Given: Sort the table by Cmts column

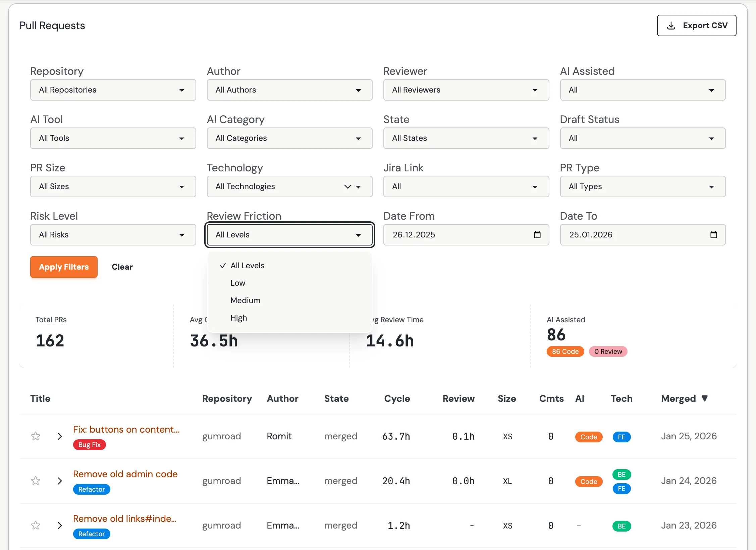Looking at the screenshot, I should [551, 398].
